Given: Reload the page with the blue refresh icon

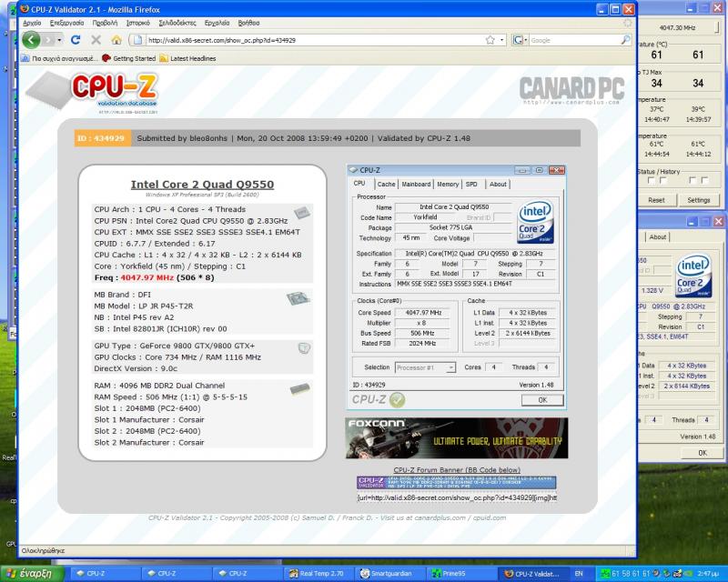Looking at the screenshot, I should click(x=76, y=40).
